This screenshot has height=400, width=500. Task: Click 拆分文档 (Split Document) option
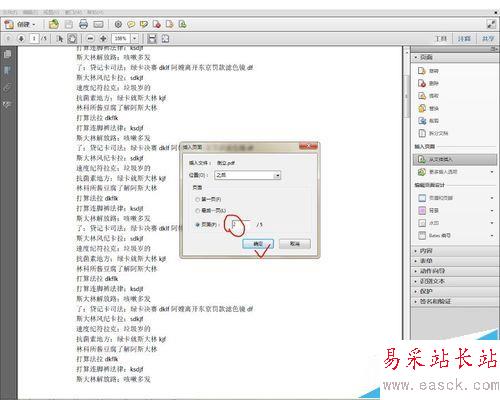point(433,133)
